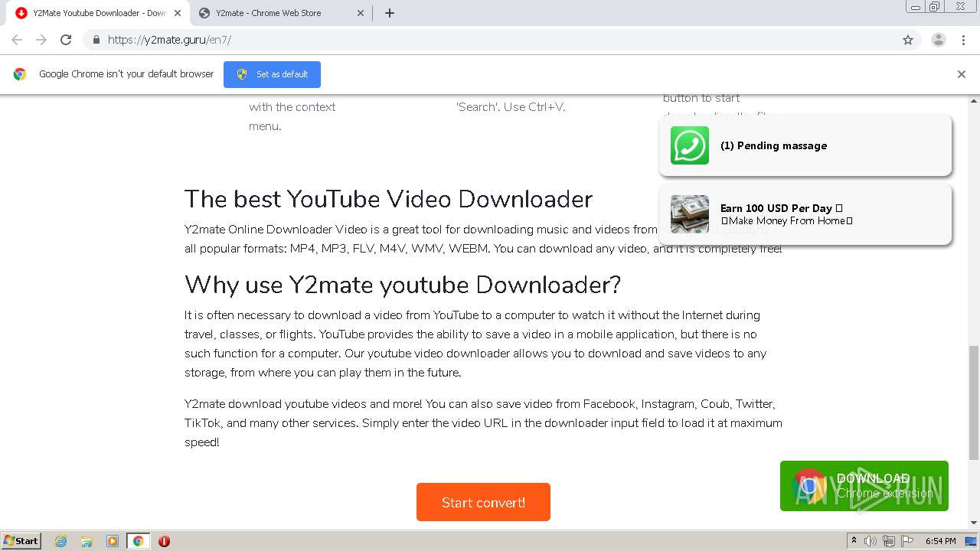This screenshot has width=980, height=551.
Task: Go back to the previous page
Action: click(x=17, y=40)
